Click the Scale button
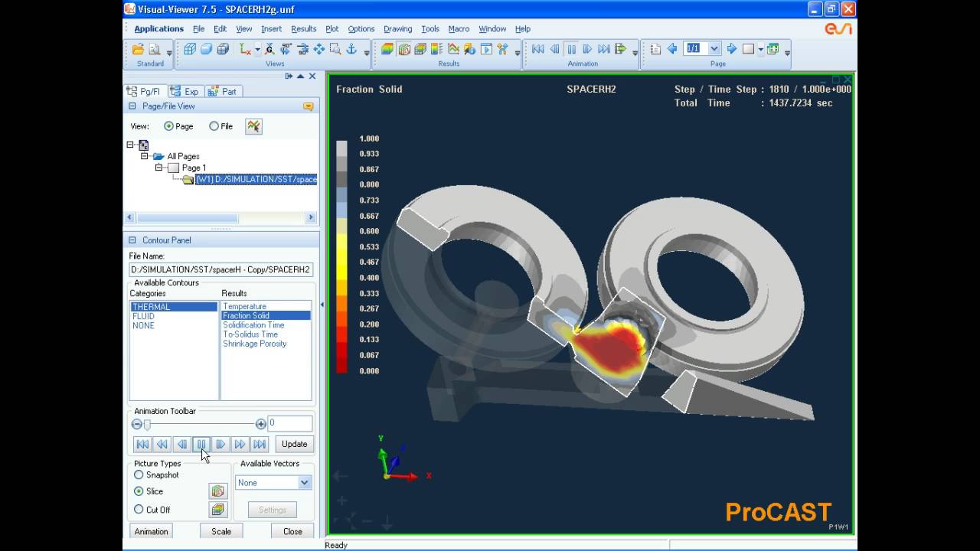 pos(221,531)
